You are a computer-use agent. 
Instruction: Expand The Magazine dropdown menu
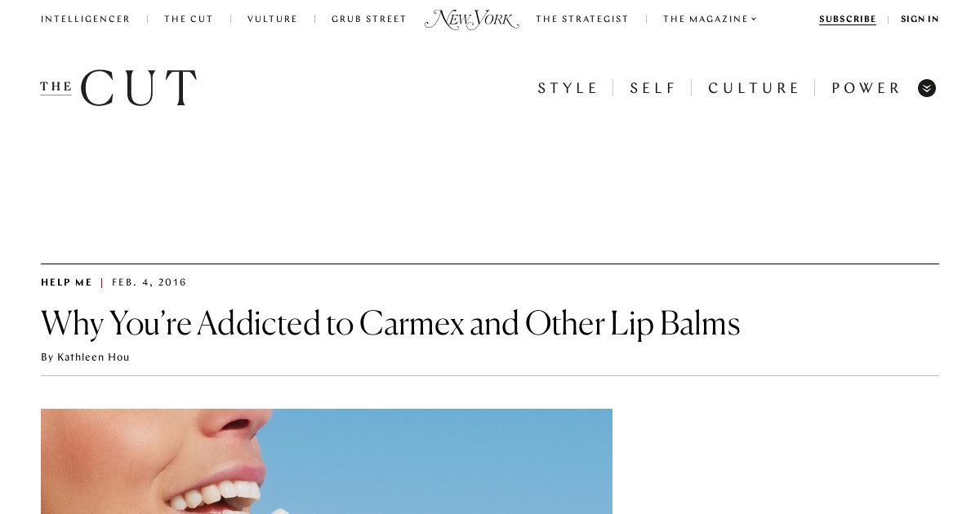click(x=710, y=20)
